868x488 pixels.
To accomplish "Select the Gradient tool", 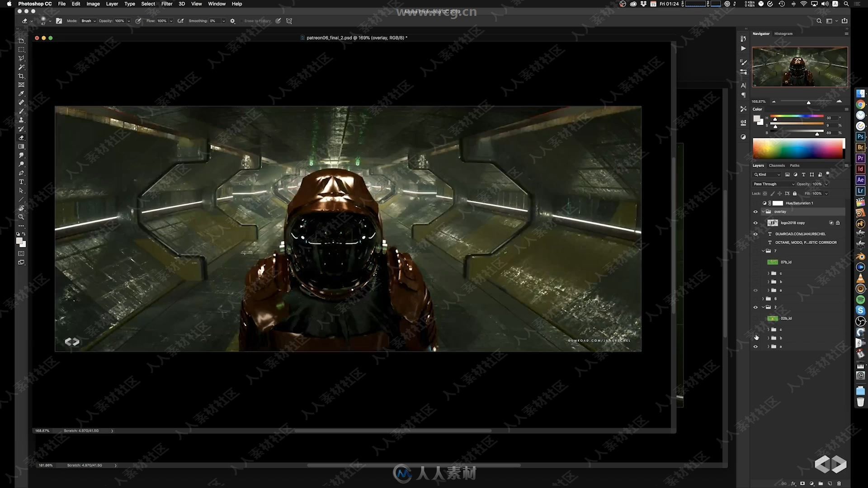I will (21, 146).
